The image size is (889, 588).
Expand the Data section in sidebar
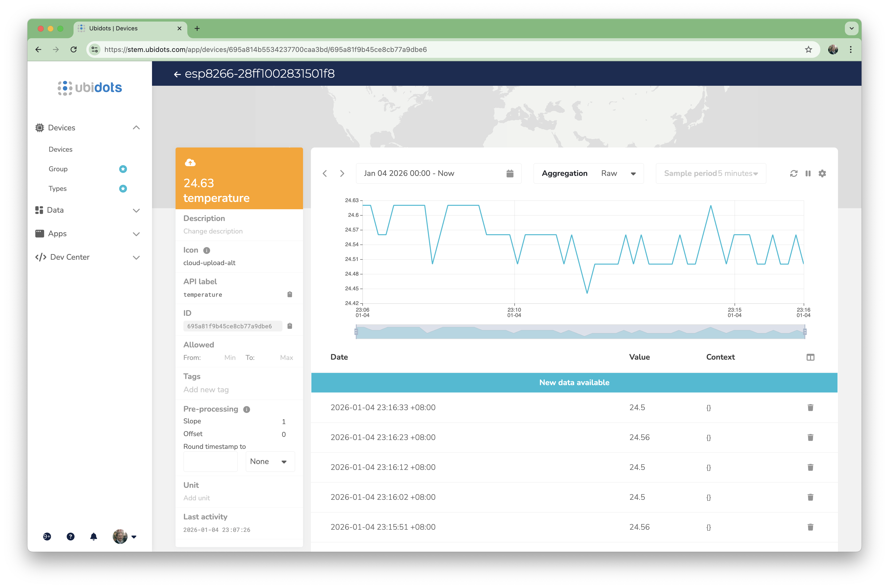coord(137,210)
